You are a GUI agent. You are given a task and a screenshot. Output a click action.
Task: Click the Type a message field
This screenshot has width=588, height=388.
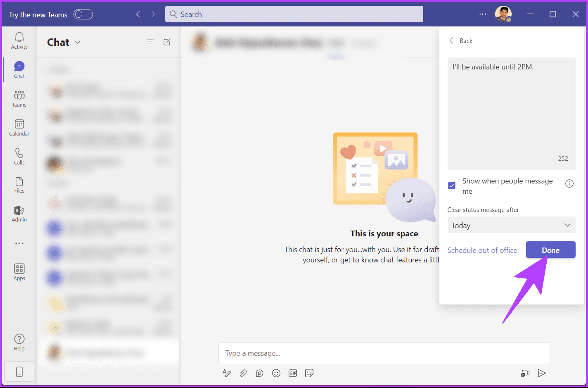tap(384, 353)
